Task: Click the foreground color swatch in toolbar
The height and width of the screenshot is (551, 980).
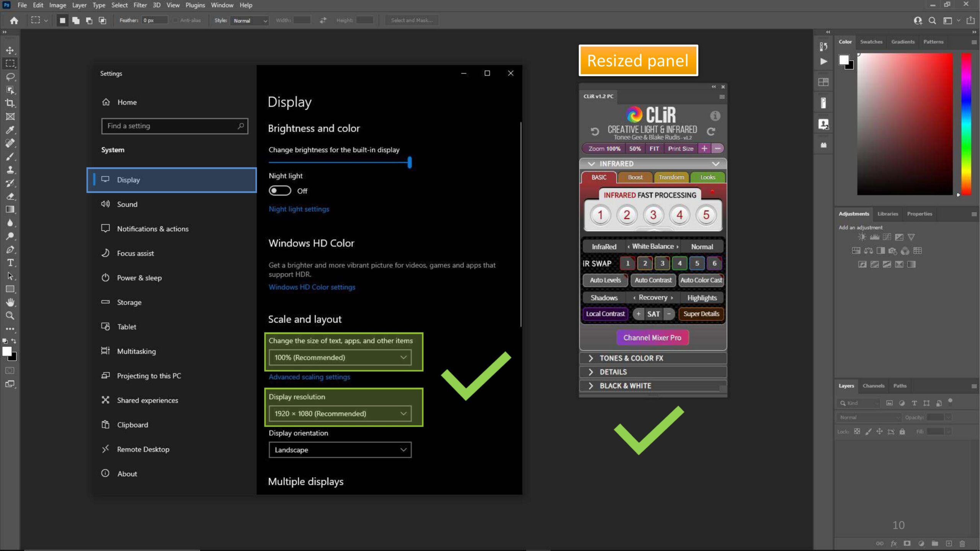Action: (x=7, y=351)
